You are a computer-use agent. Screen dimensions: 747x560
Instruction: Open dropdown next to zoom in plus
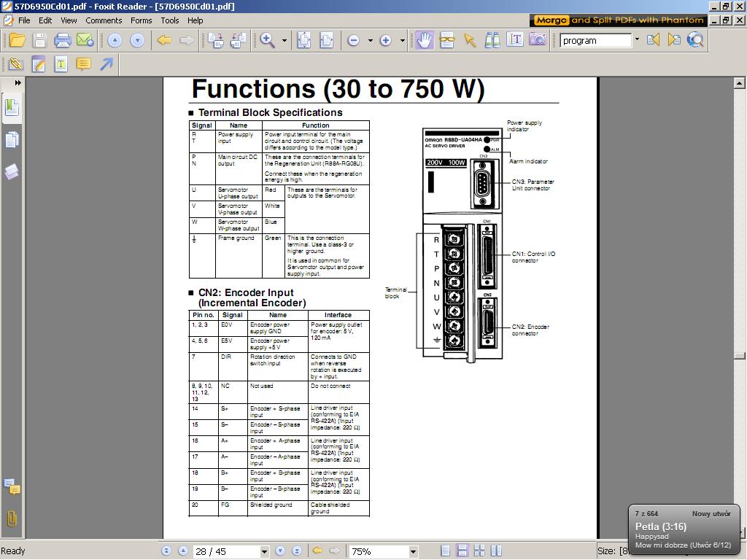click(x=403, y=41)
